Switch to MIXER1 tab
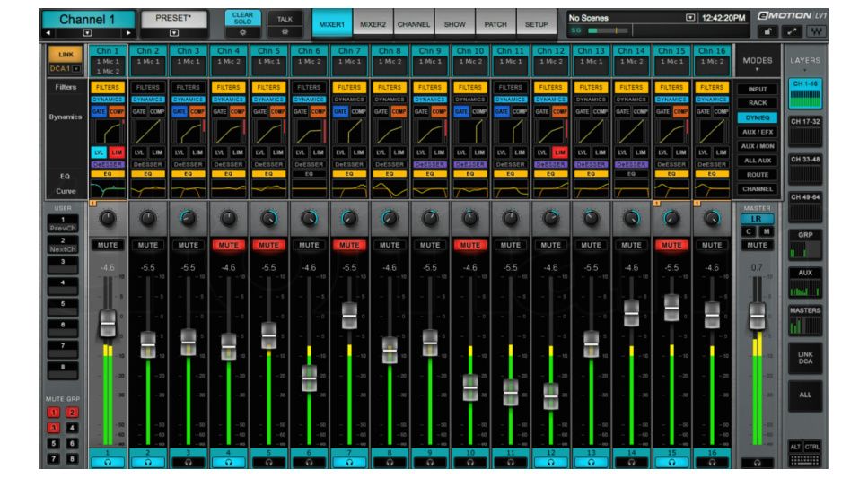Viewport: 868px width, 478px height. [331, 24]
